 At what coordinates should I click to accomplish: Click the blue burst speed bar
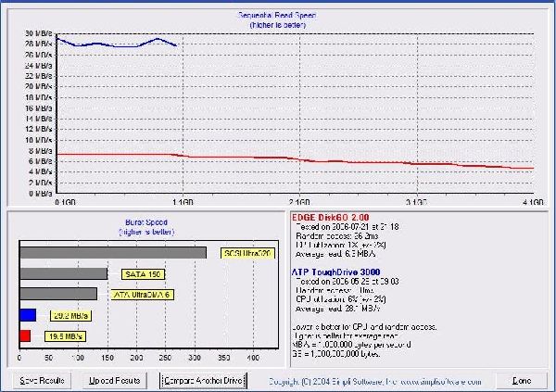[x=27, y=315]
